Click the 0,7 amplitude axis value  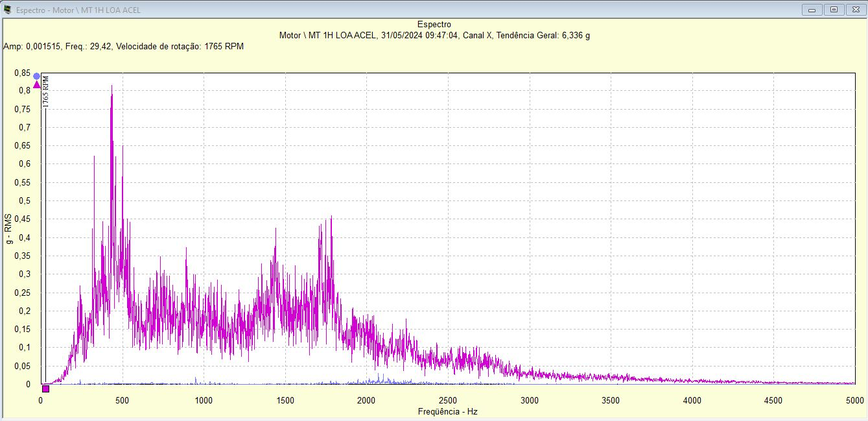[25, 127]
